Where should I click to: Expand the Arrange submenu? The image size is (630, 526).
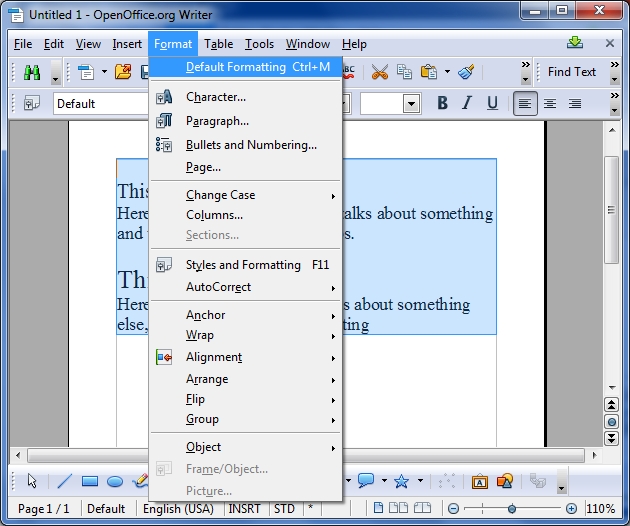point(245,379)
